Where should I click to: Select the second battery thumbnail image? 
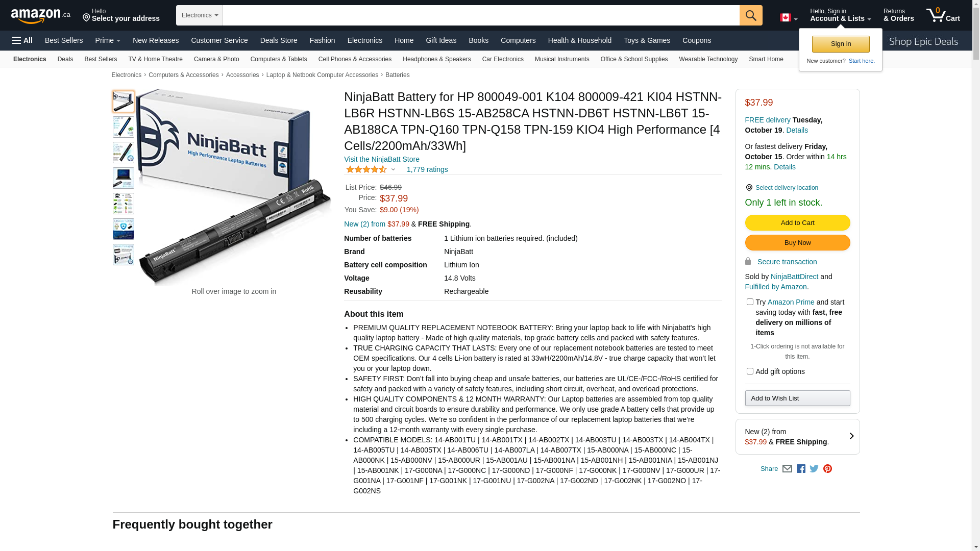pos(124,127)
